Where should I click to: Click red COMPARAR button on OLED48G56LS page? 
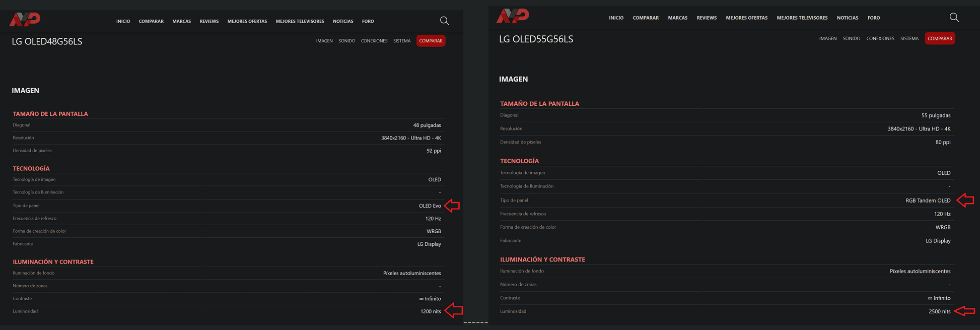click(x=431, y=41)
